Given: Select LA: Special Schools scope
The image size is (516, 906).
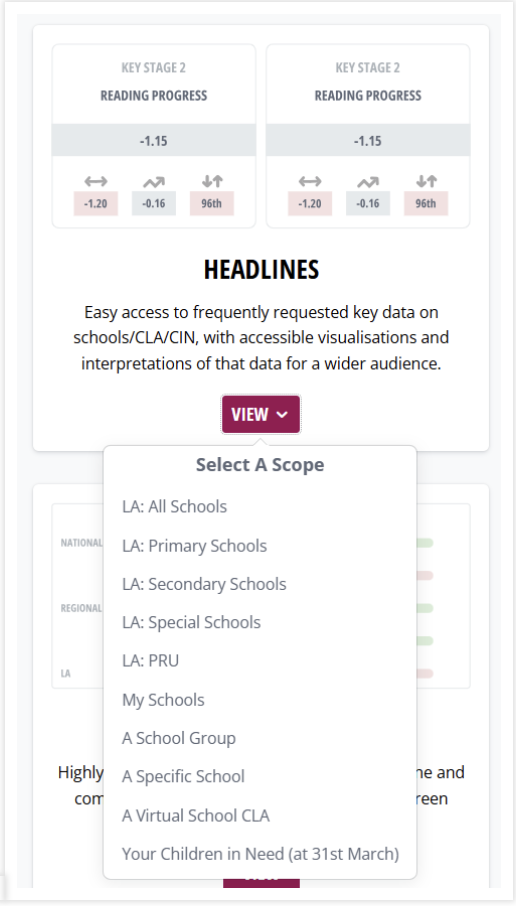Looking at the screenshot, I should (191, 622).
